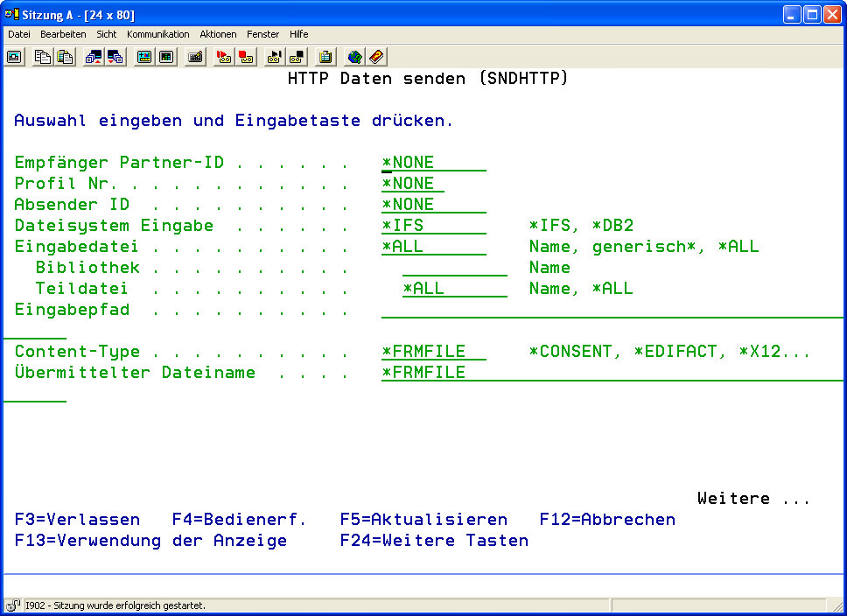
Task: Open the Aktionen menu
Action: (218, 34)
